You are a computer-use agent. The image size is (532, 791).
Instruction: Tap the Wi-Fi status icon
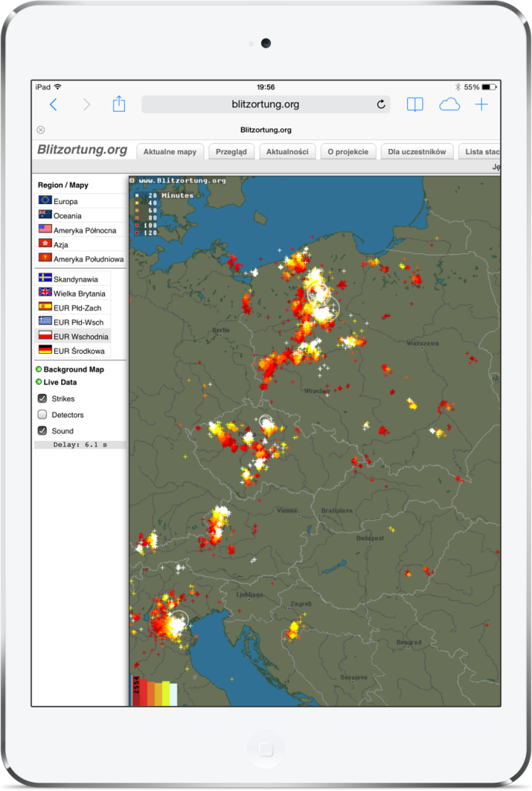pos(57,87)
